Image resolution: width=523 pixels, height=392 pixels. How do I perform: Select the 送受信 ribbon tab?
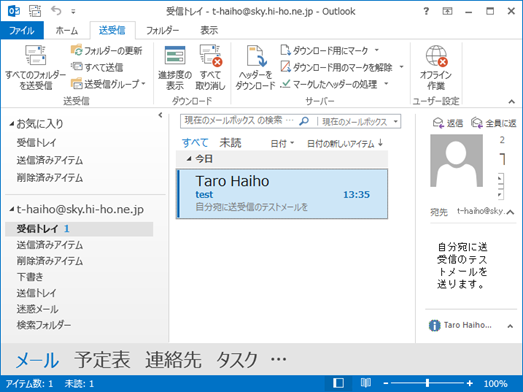point(112,30)
